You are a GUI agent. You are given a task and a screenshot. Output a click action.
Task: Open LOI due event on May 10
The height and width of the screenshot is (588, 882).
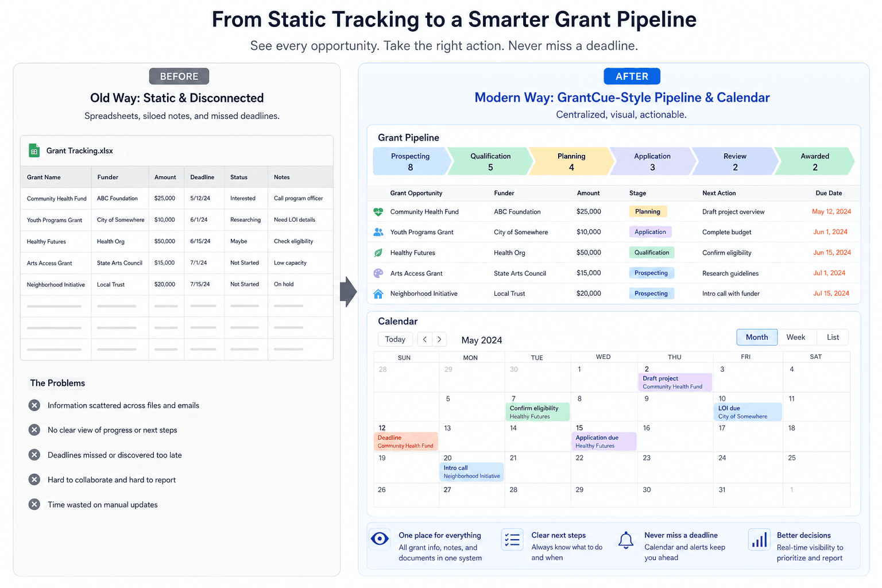click(x=748, y=412)
